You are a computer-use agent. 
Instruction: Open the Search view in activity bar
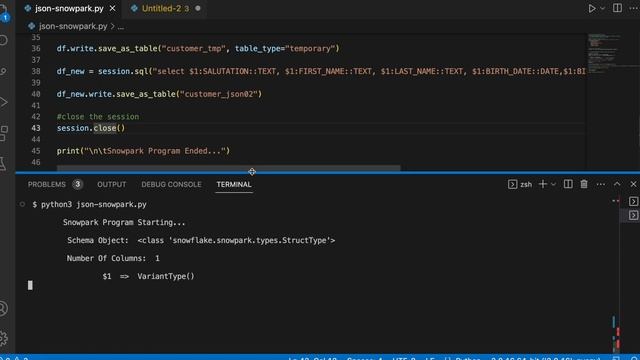4,40
